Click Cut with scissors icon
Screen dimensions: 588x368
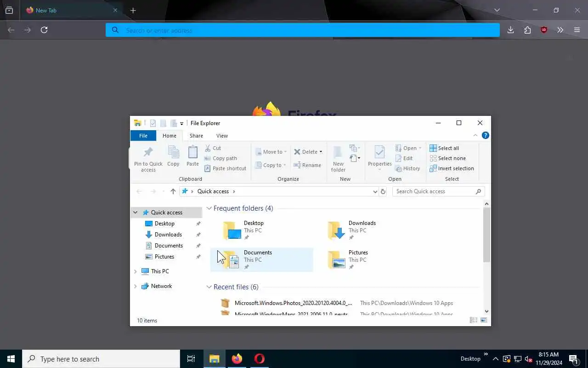pos(213,148)
